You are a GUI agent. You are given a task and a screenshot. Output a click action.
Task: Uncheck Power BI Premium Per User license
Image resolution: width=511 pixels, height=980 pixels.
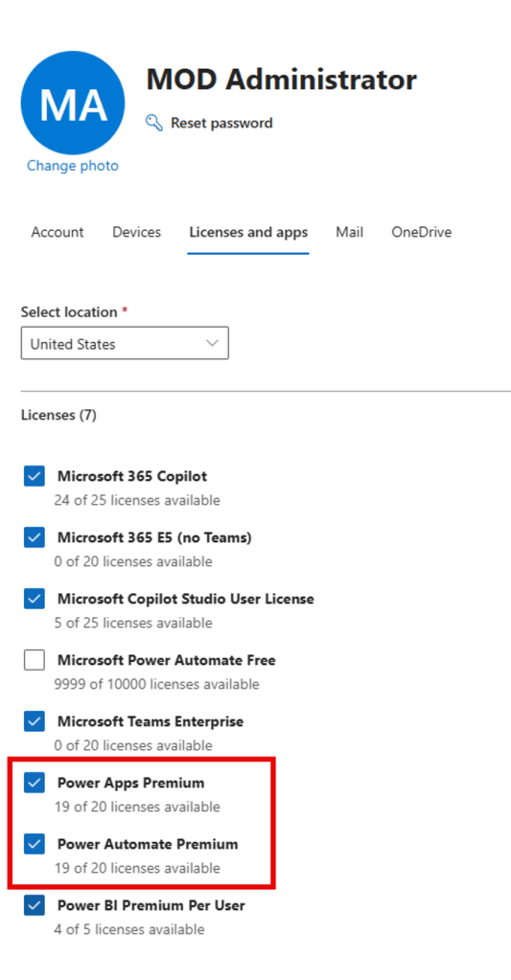[35, 904]
